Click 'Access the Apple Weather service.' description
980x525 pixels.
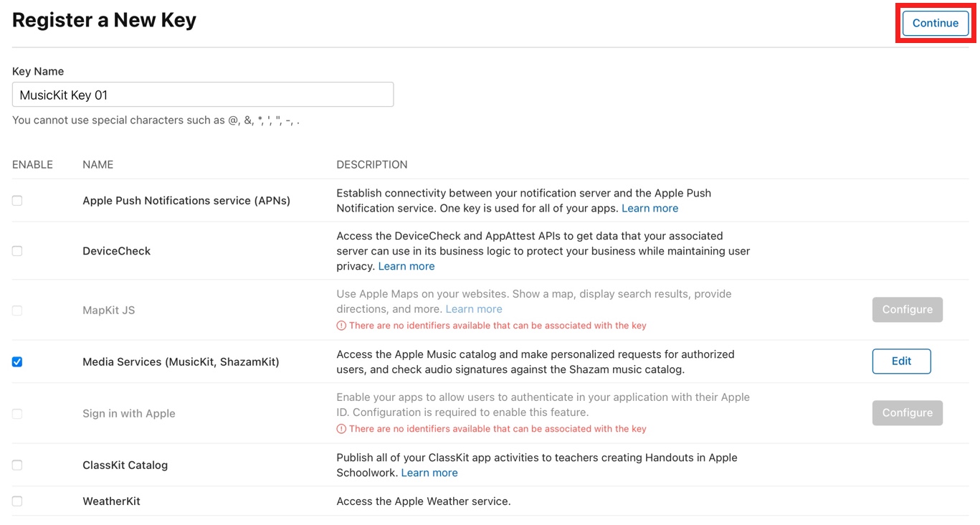(x=424, y=501)
